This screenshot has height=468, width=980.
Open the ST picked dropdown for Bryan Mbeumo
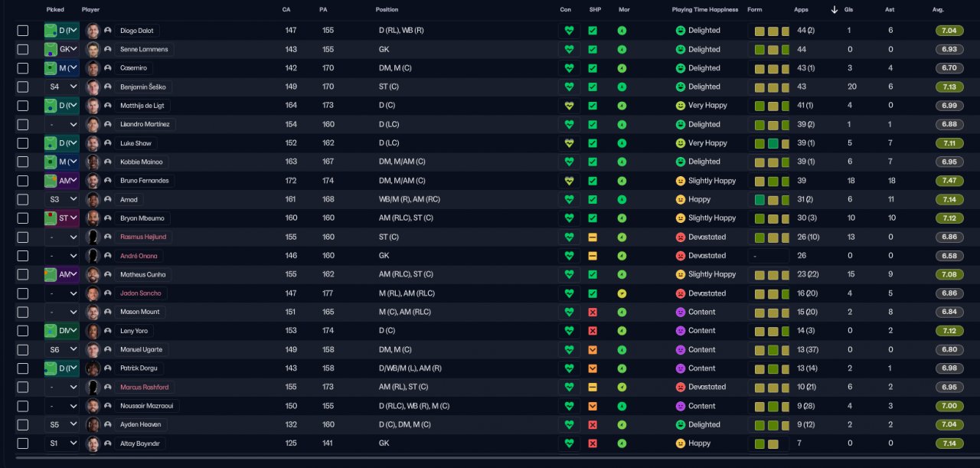click(61, 218)
